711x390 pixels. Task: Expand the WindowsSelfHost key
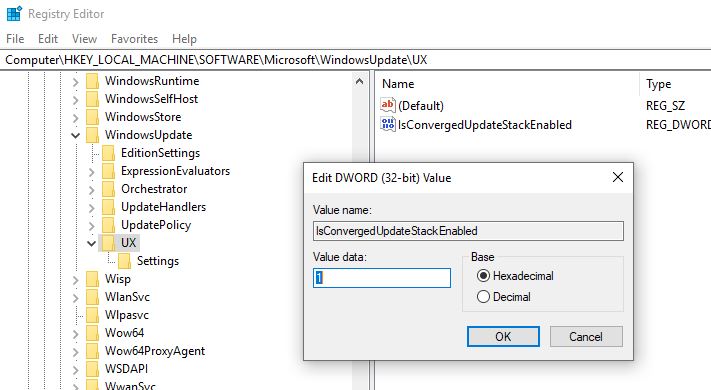[76, 100]
